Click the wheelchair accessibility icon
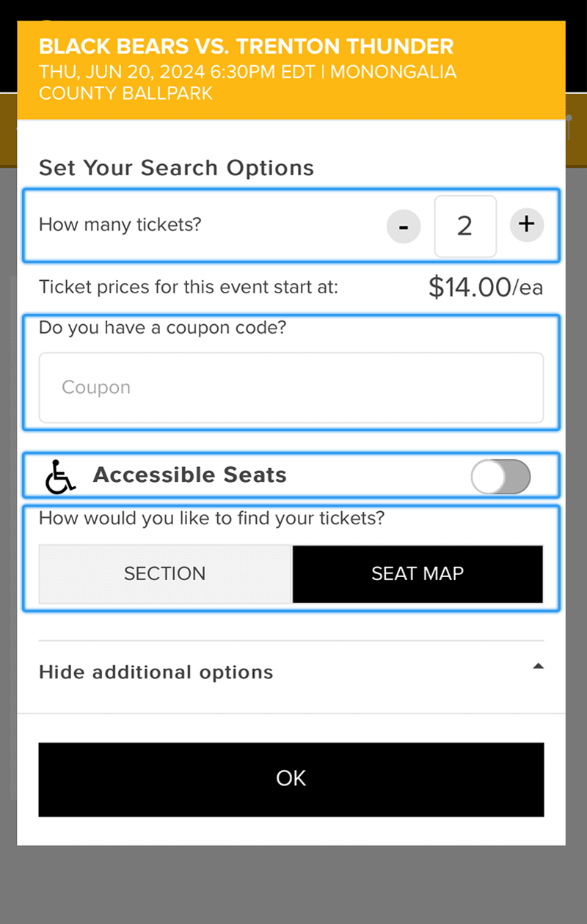This screenshot has height=924, width=587. coord(60,476)
